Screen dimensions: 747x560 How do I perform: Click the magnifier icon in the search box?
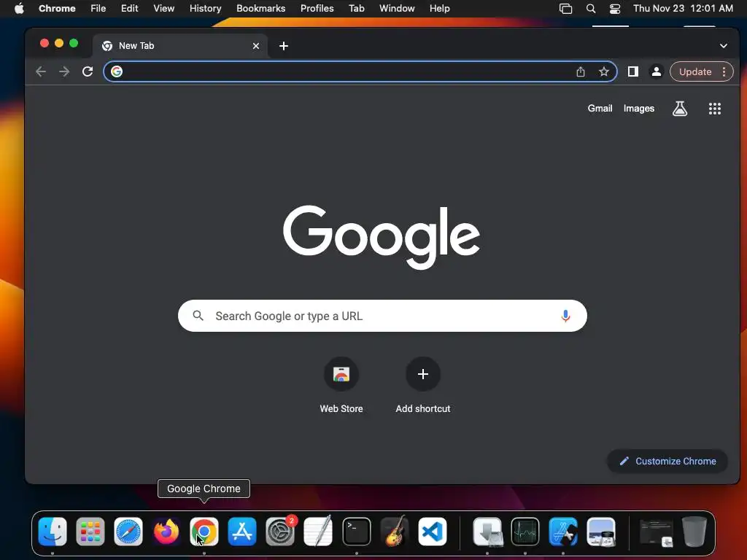click(x=198, y=316)
